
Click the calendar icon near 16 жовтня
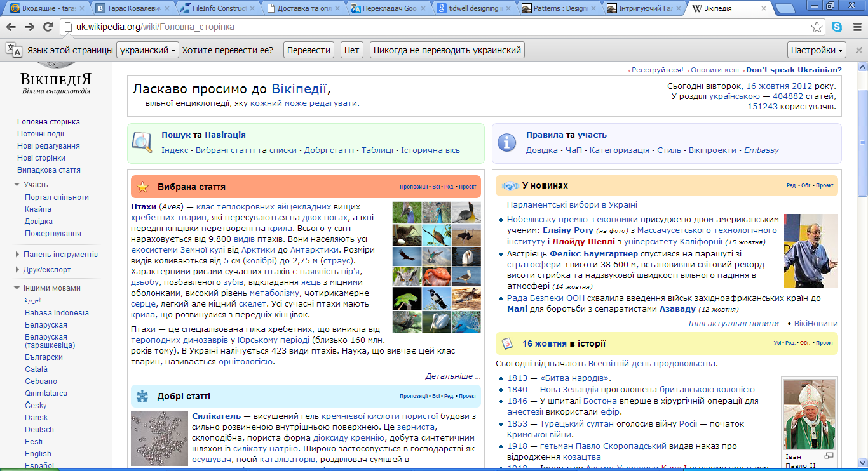507,343
